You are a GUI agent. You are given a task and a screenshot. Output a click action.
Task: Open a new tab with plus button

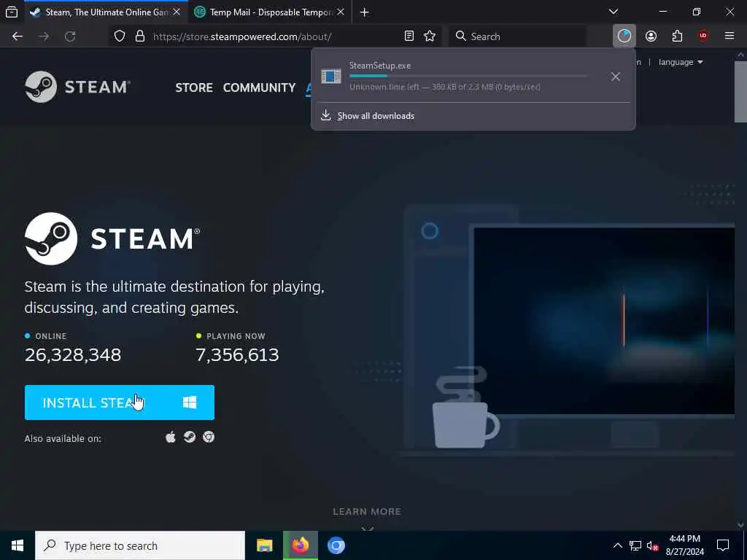[x=365, y=12]
